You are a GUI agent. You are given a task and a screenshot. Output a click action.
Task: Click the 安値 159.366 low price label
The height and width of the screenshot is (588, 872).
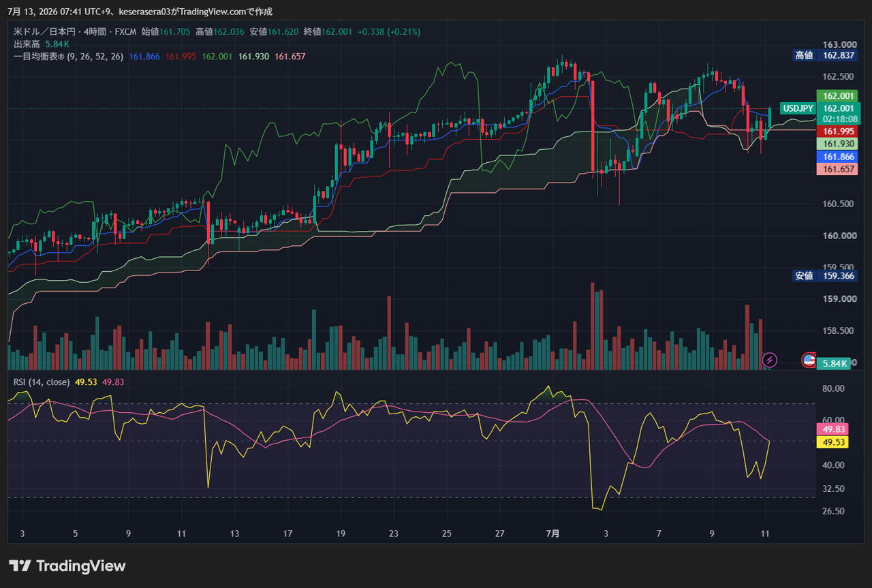pyautogui.click(x=825, y=276)
